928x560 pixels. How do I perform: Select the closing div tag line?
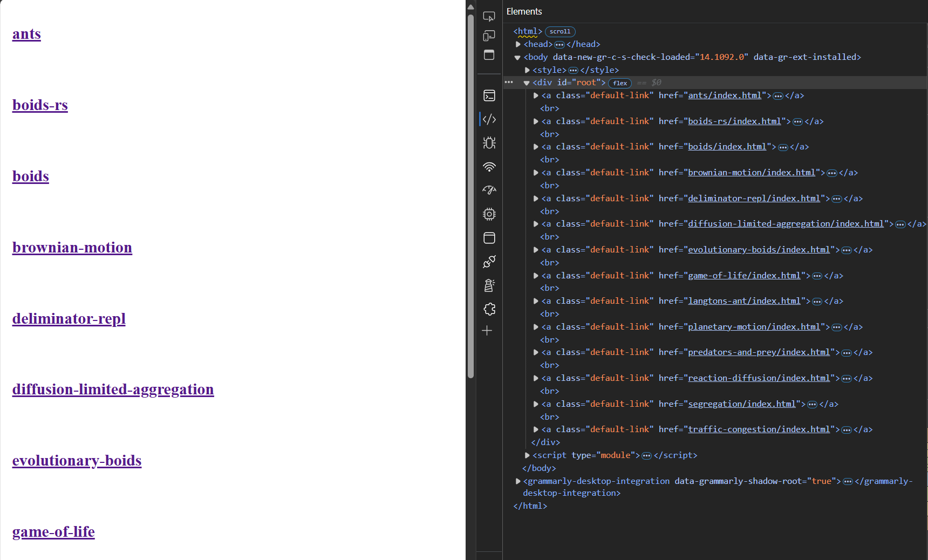click(545, 442)
